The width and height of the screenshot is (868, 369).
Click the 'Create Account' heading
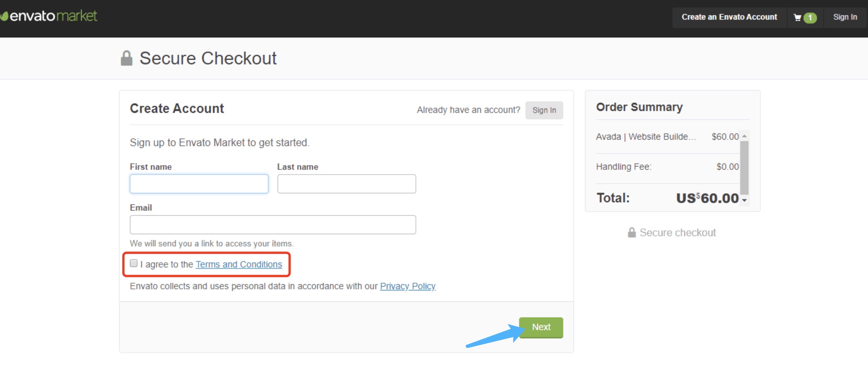click(x=177, y=109)
